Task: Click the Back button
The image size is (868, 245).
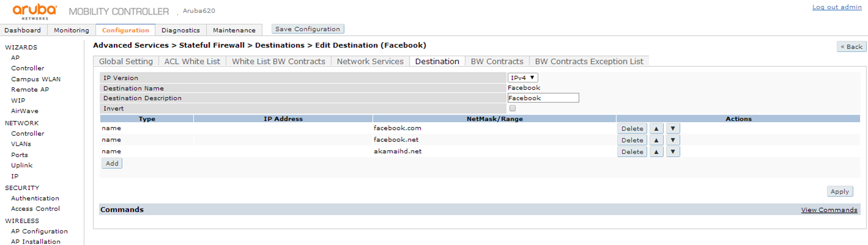Action: pyautogui.click(x=851, y=46)
